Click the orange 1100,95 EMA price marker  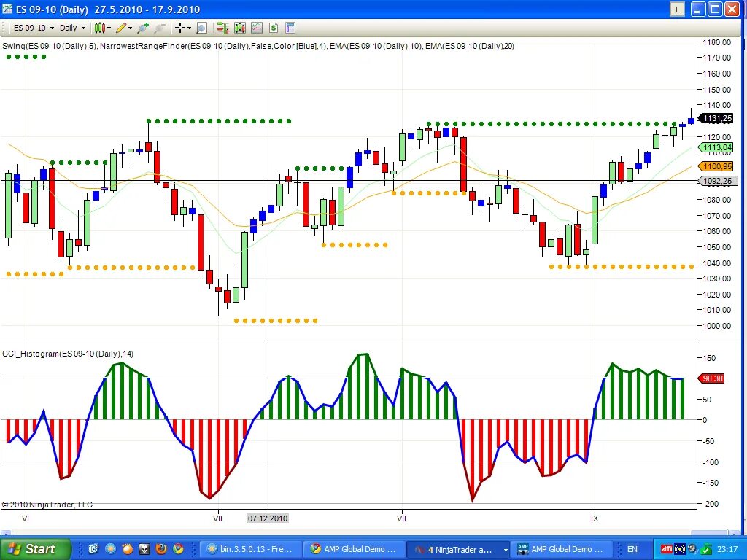[716, 166]
